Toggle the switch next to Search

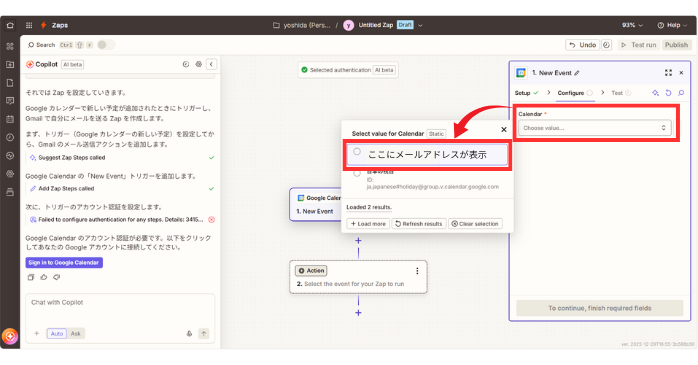pos(106,45)
